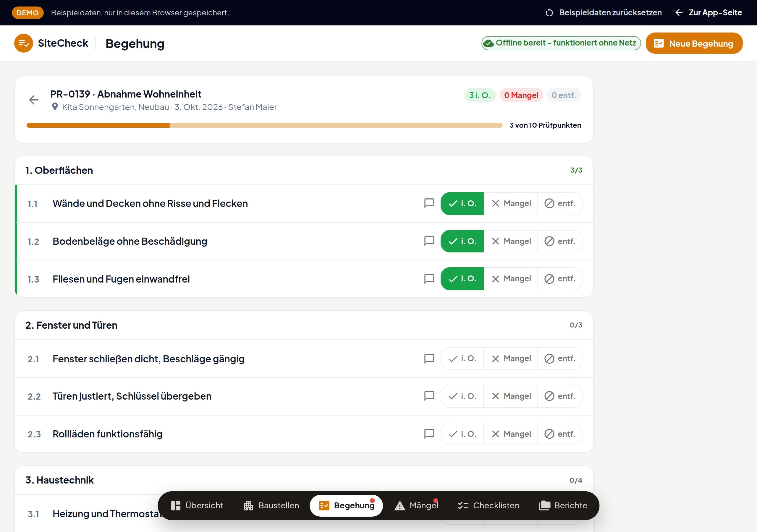Set Fliesen und Fugen to entf.
Image resolution: width=757 pixels, height=532 pixels.
click(559, 279)
